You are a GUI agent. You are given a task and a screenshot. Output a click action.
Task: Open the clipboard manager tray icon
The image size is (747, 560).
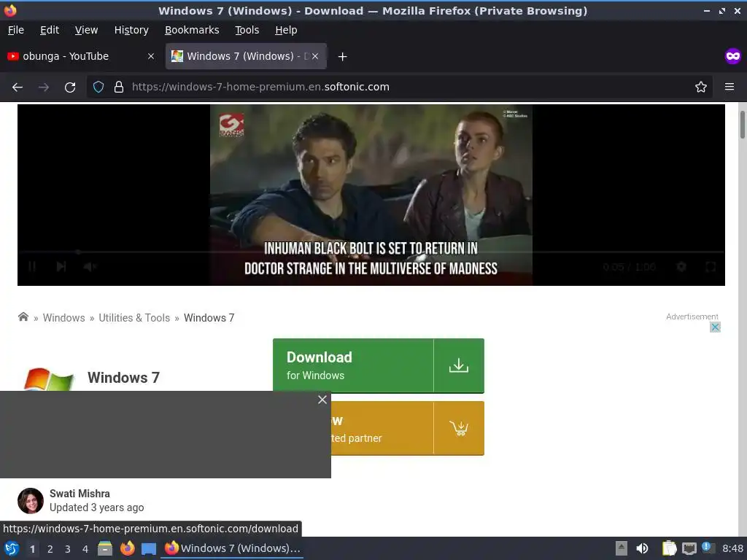pyautogui.click(x=669, y=548)
